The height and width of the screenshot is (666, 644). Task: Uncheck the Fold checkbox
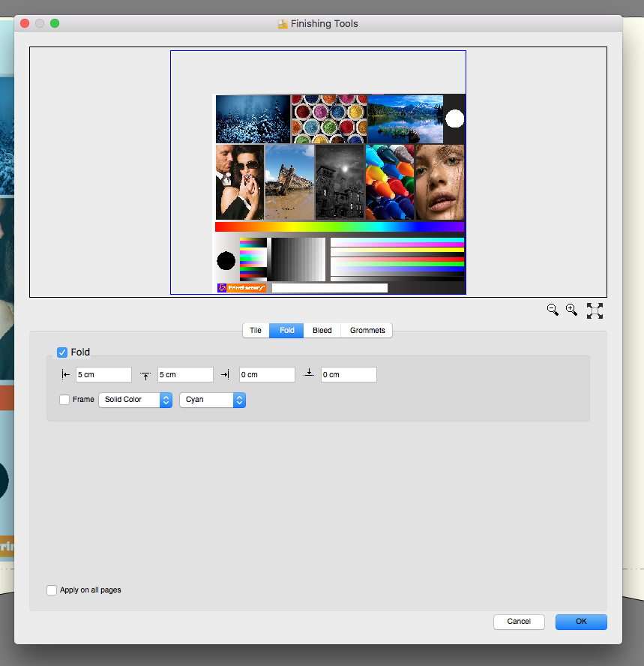62,352
